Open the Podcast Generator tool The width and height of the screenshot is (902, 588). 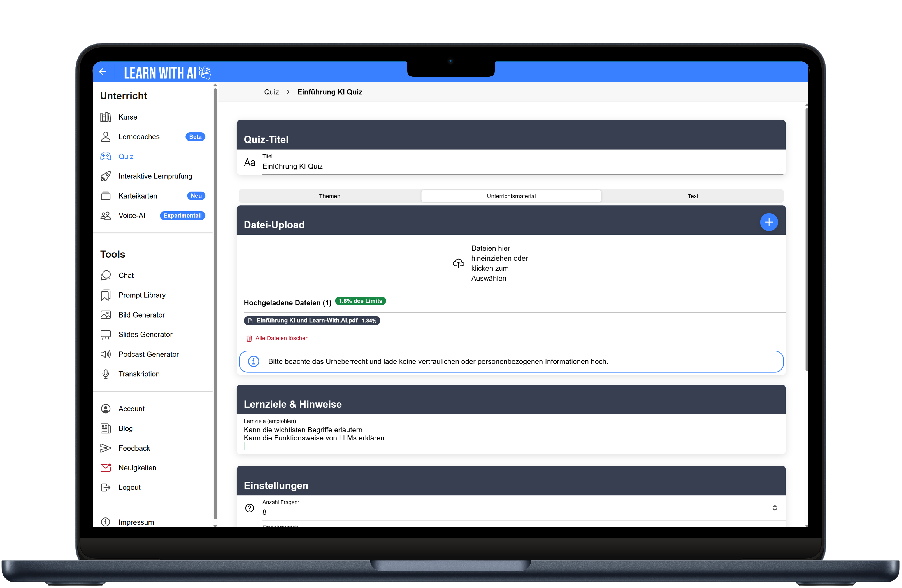(148, 354)
